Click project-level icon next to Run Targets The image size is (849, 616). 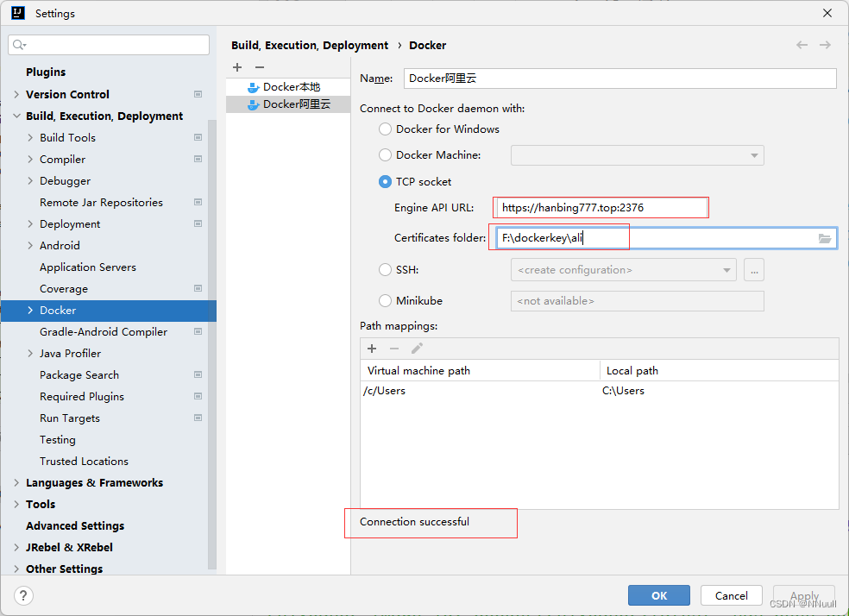(198, 418)
